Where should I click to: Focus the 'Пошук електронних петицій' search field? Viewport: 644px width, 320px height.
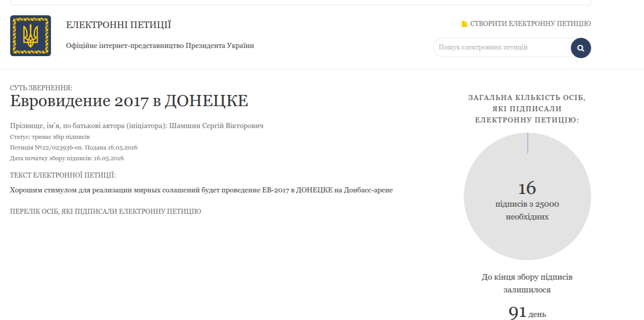(x=502, y=47)
